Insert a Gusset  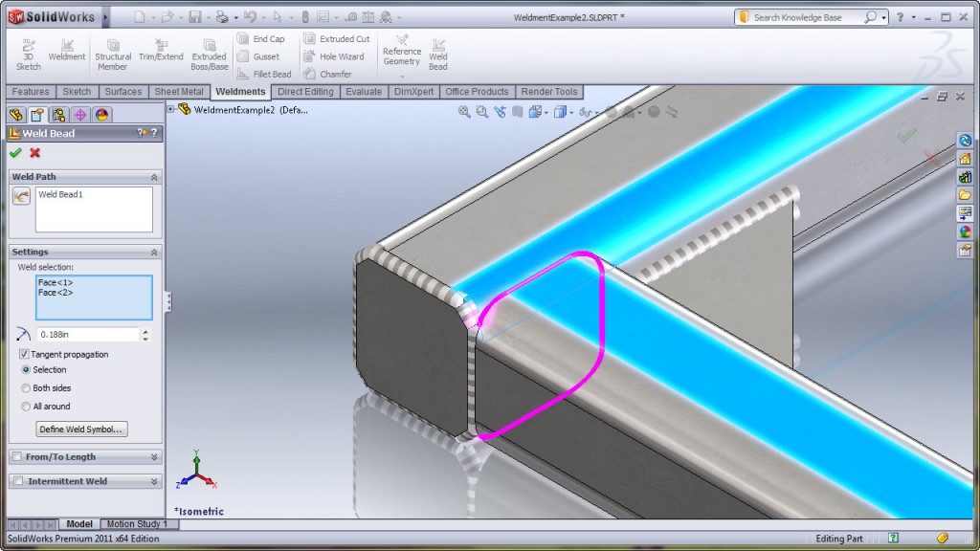coord(264,56)
